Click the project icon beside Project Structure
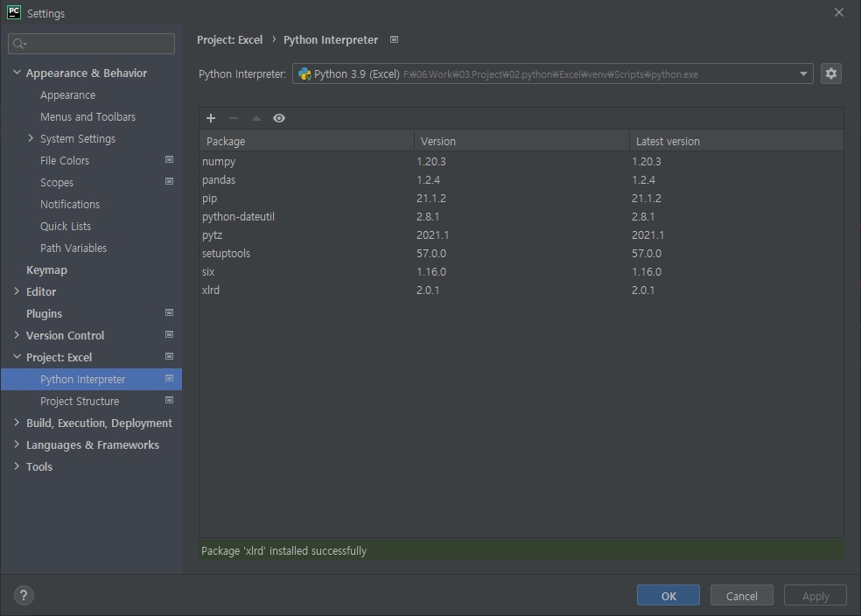The height and width of the screenshot is (616, 861). 169,401
